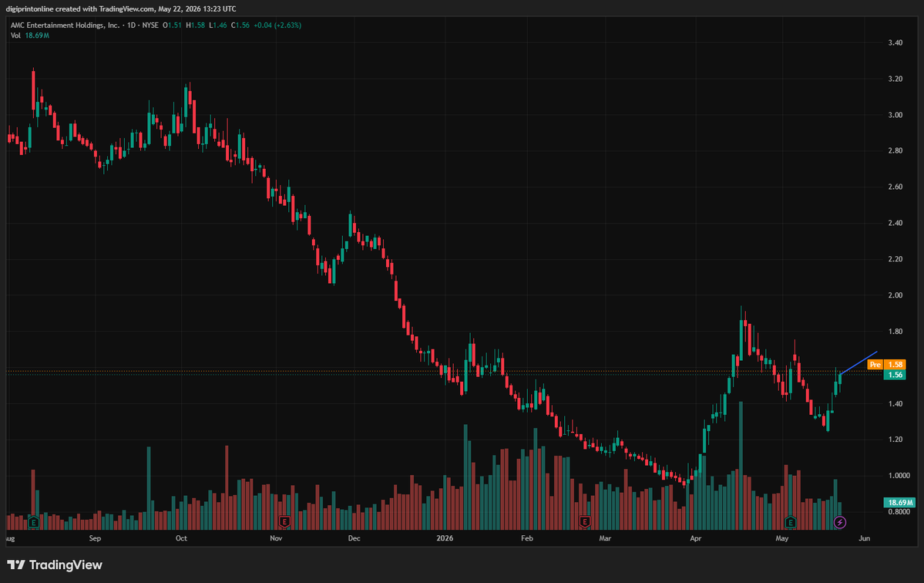Click the 3.20 price axis label
The height and width of the screenshot is (583, 924).
(895, 79)
